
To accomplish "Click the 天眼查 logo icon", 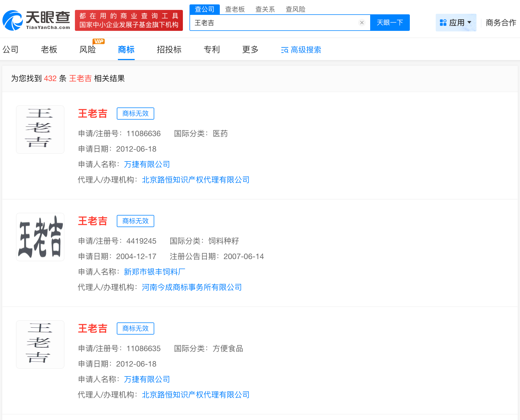I will (13, 20).
